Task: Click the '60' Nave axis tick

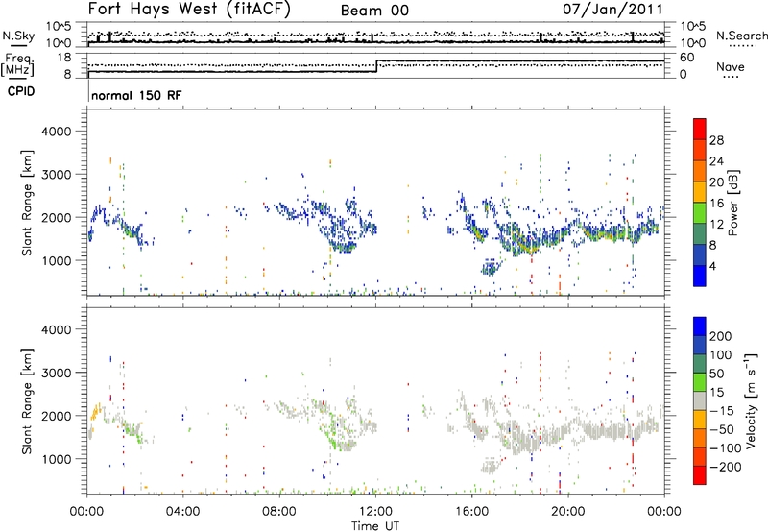Action: [687, 58]
